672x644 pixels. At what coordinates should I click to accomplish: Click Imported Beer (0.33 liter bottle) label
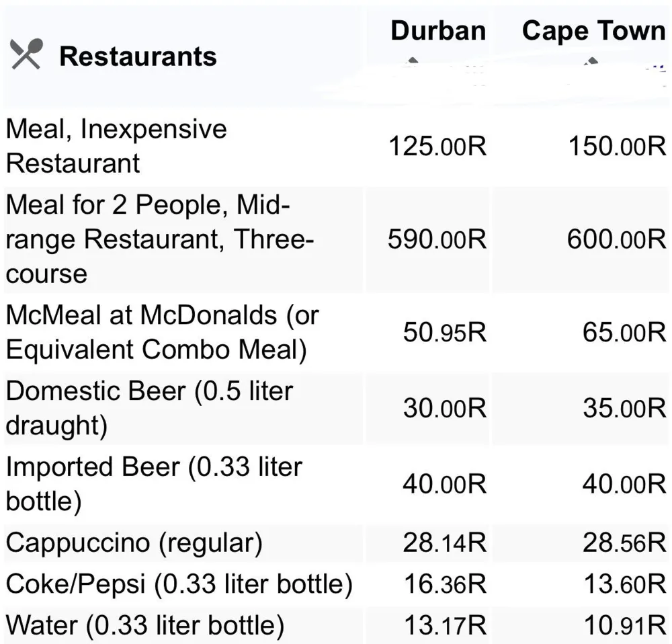[154, 483]
